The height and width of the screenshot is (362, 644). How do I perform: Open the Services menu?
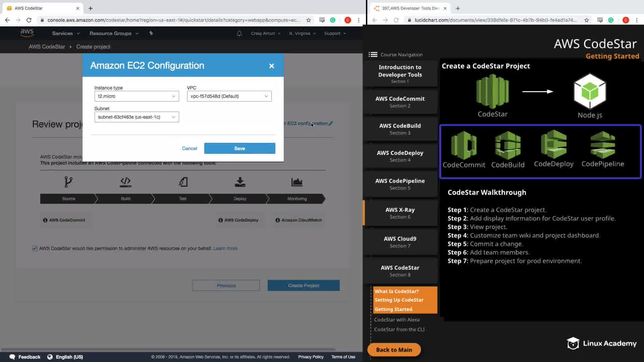coord(66,34)
